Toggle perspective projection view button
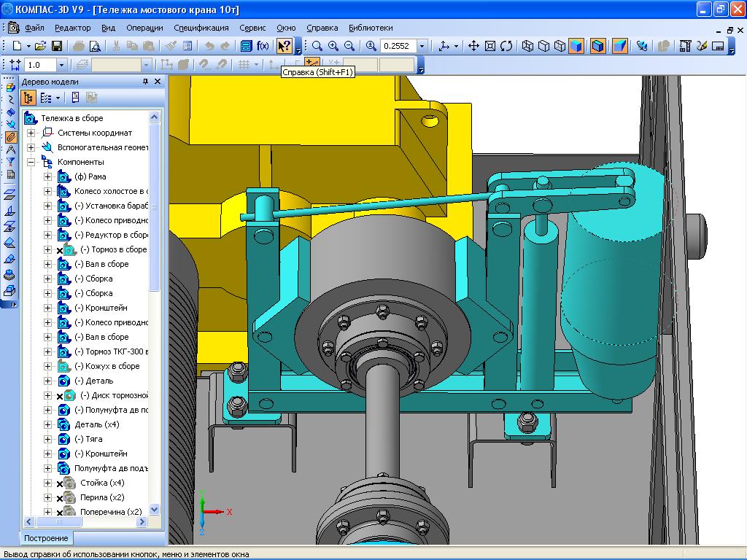The width and height of the screenshot is (747, 560). pyautogui.click(x=619, y=46)
